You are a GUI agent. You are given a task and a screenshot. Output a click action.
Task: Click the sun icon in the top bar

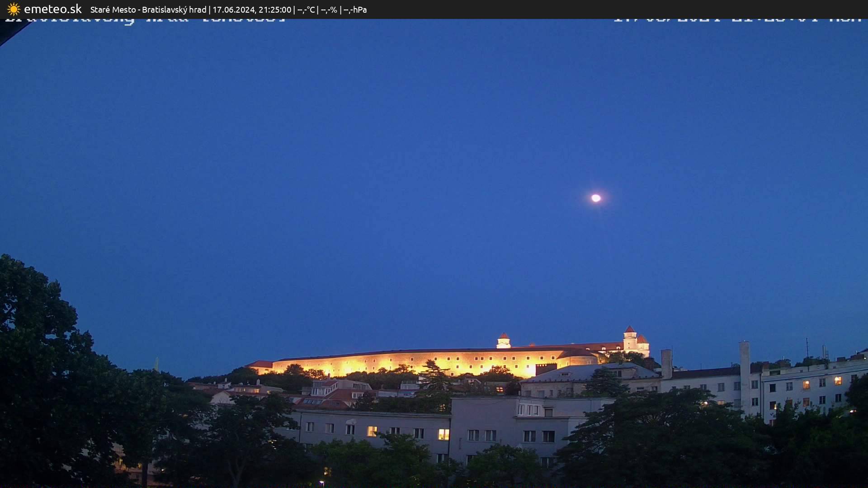14,9
